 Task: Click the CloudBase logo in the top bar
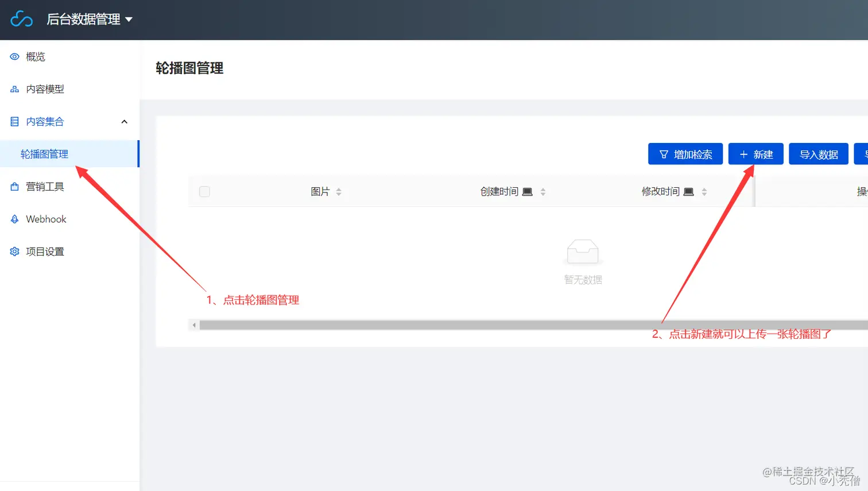tap(21, 19)
